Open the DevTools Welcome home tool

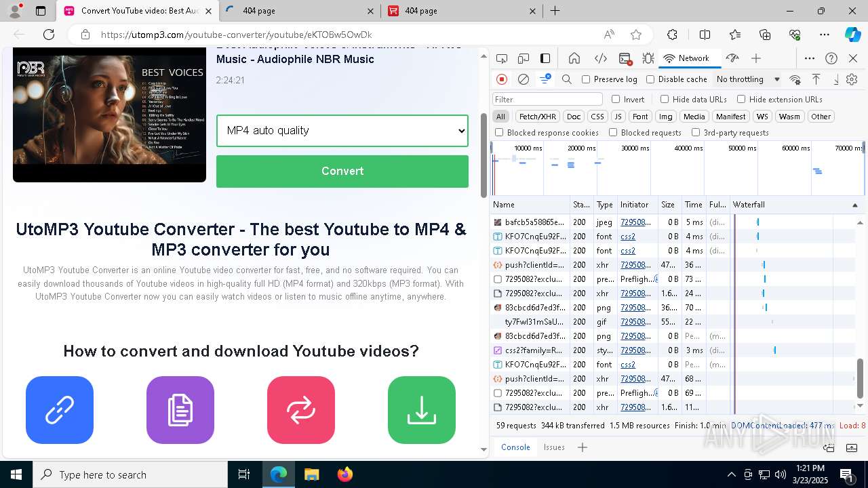point(574,58)
